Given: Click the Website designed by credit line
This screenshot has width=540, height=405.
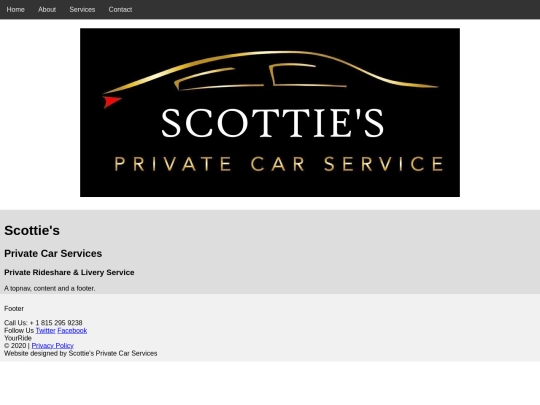Looking at the screenshot, I should (x=81, y=353).
